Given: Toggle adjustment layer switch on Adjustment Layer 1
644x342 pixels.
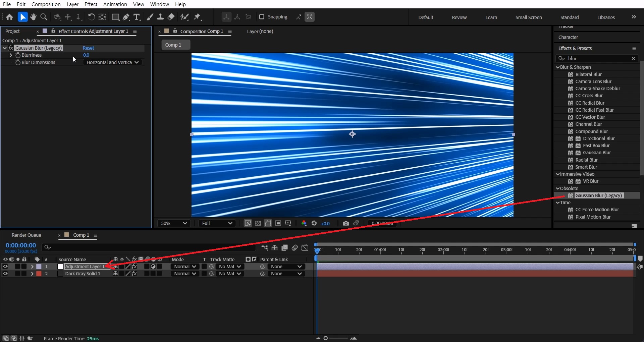Looking at the screenshot, I should [x=153, y=267].
